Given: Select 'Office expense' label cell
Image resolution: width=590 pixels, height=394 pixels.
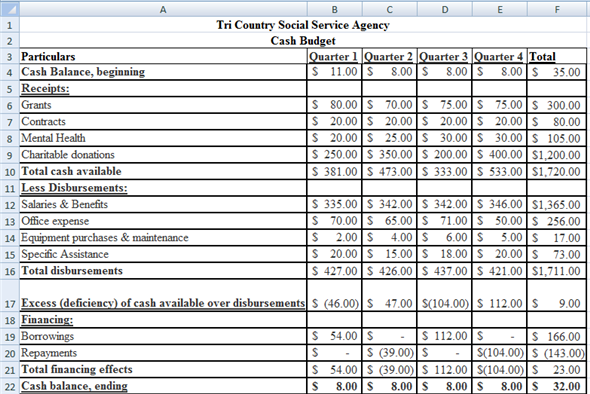Looking at the screenshot, I should 163,221.
